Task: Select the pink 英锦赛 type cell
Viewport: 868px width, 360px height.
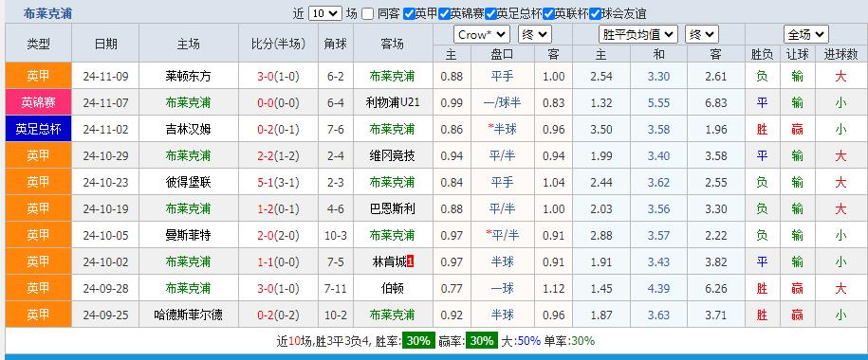Action: [x=38, y=102]
